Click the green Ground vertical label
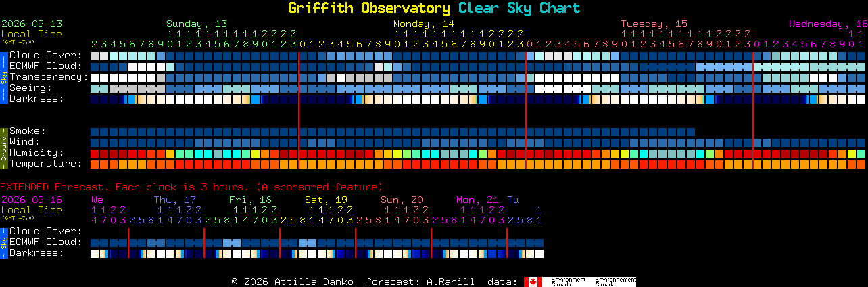The image size is (868, 287). 4,147
